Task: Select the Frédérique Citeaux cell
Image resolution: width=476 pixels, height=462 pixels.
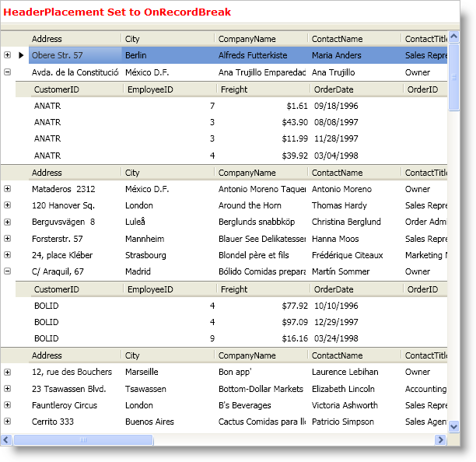Action: tap(355, 255)
